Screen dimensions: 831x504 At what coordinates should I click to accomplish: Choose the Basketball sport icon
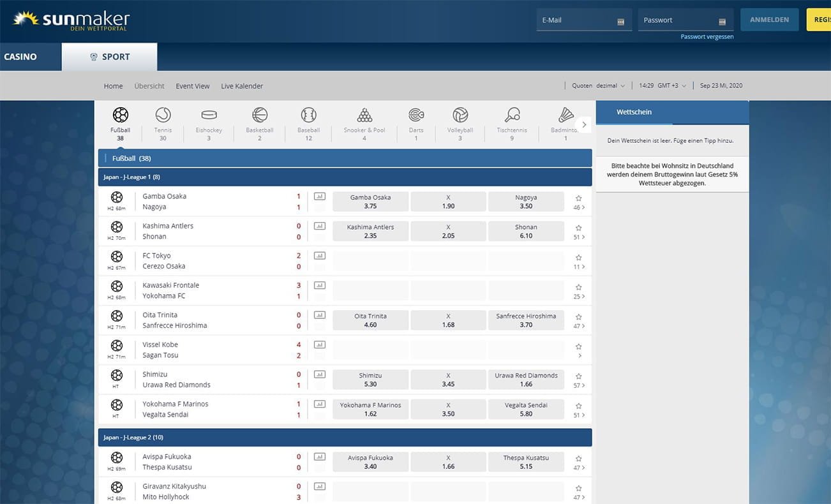(260, 115)
